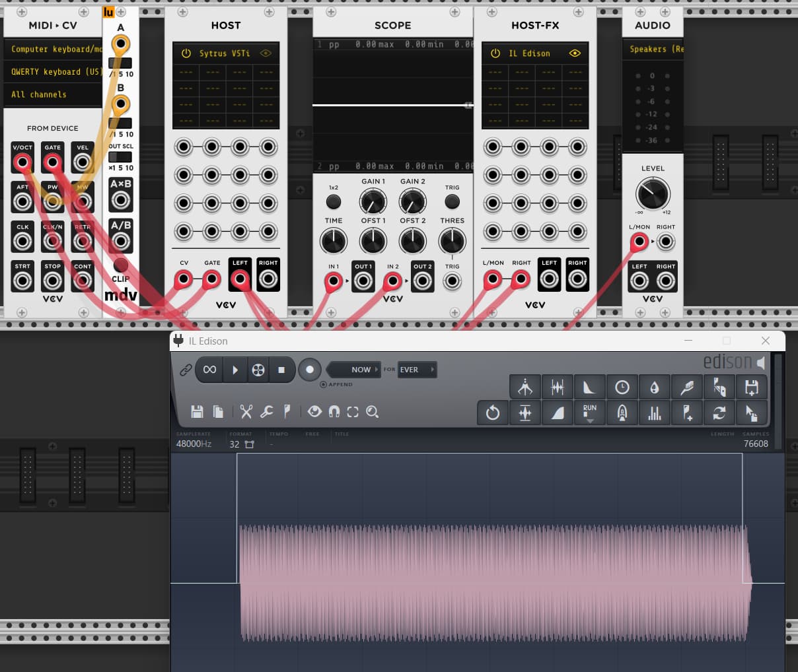Screen dimensions: 798x672
Task: Click the magnet snap icon
Action: pyautogui.click(x=334, y=412)
